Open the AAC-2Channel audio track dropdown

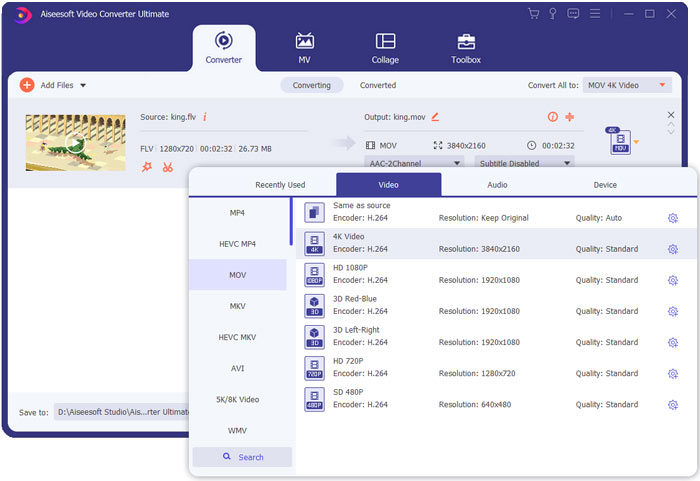click(414, 163)
